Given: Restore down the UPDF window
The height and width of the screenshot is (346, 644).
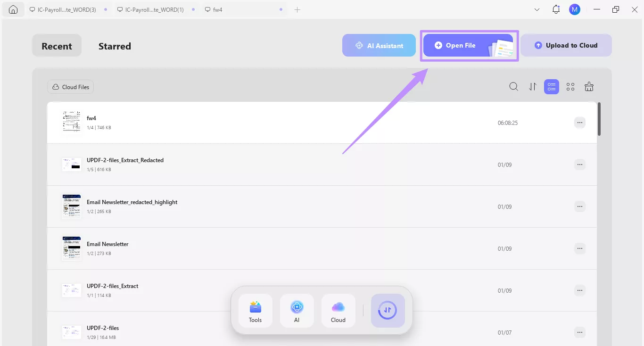Looking at the screenshot, I should pos(616,9).
